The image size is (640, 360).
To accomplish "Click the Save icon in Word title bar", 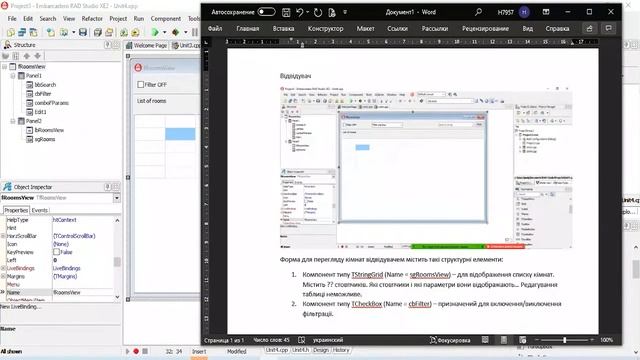I will (x=286, y=12).
